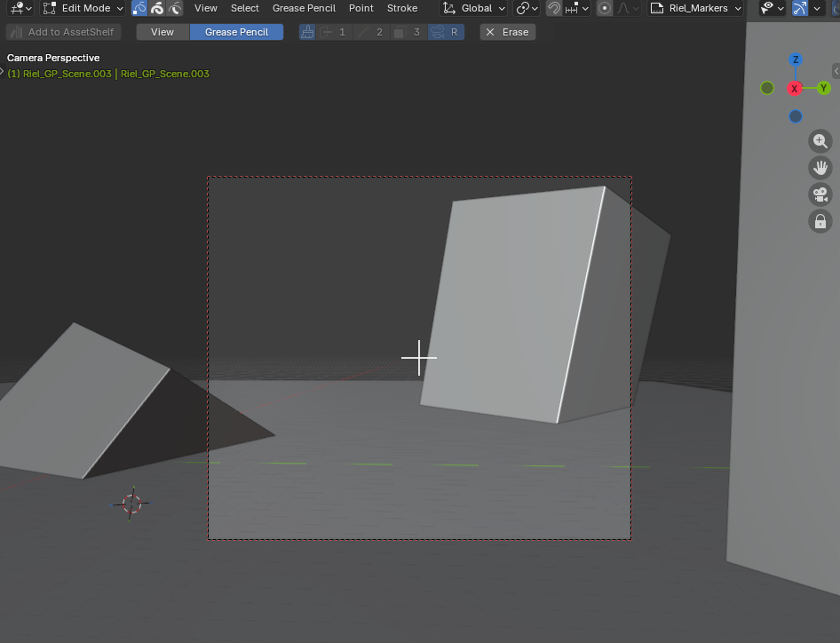Toggle the gizmo display button

[x=800, y=8]
